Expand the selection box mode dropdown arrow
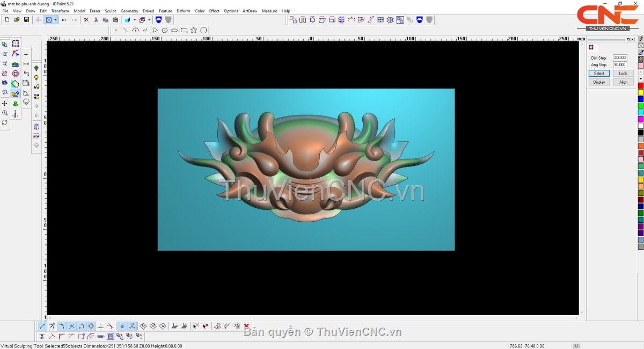The image size is (644, 349). click(55, 20)
